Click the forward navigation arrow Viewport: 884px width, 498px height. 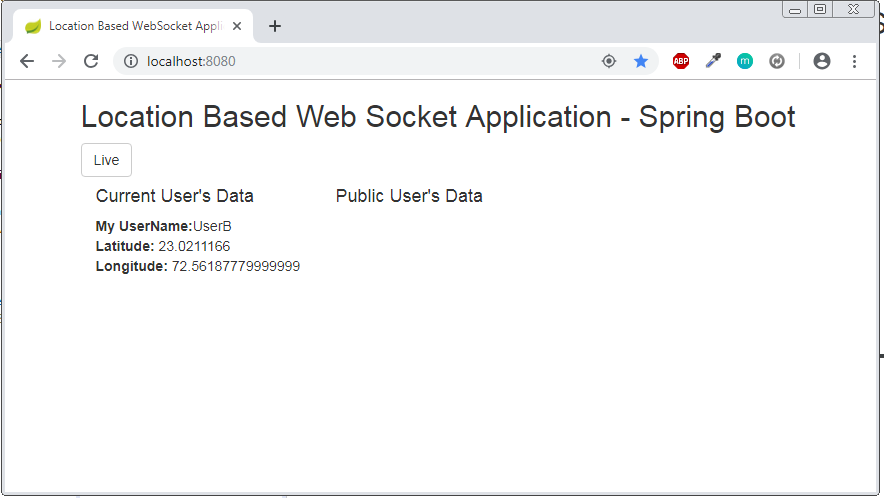[59, 61]
